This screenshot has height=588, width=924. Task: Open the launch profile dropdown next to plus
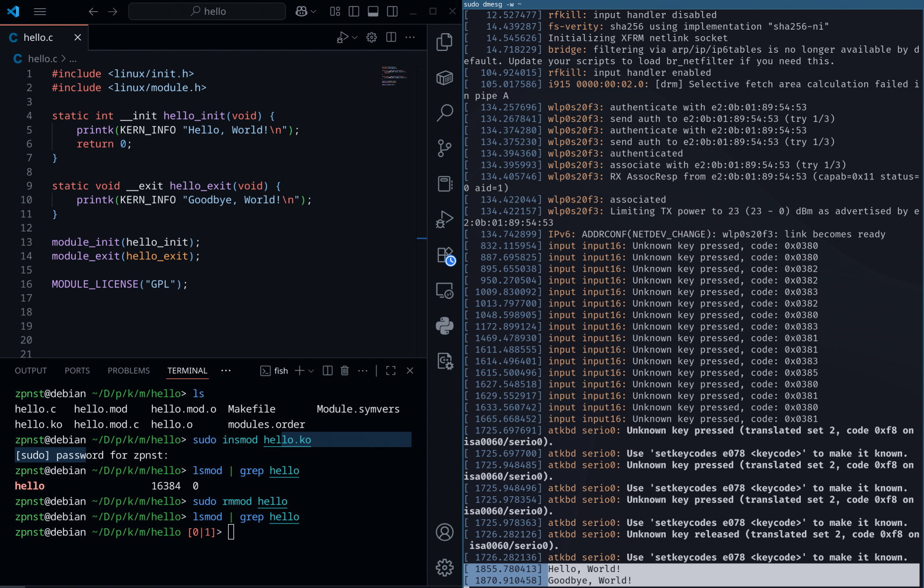(x=310, y=370)
